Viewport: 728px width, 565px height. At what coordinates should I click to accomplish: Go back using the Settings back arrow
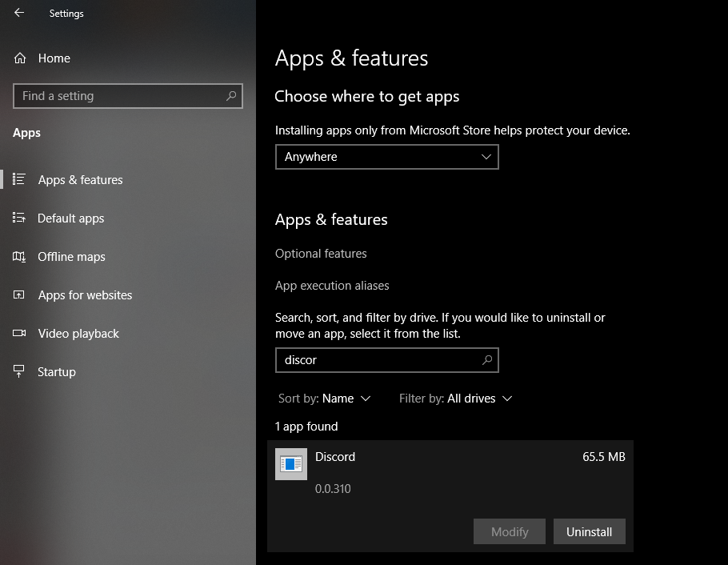coord(19,13)
